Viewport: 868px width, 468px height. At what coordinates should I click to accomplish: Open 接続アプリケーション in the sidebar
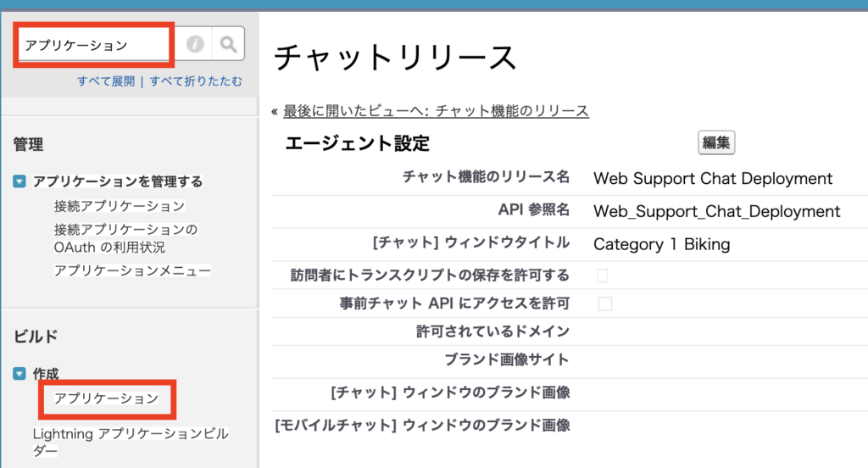119,206
